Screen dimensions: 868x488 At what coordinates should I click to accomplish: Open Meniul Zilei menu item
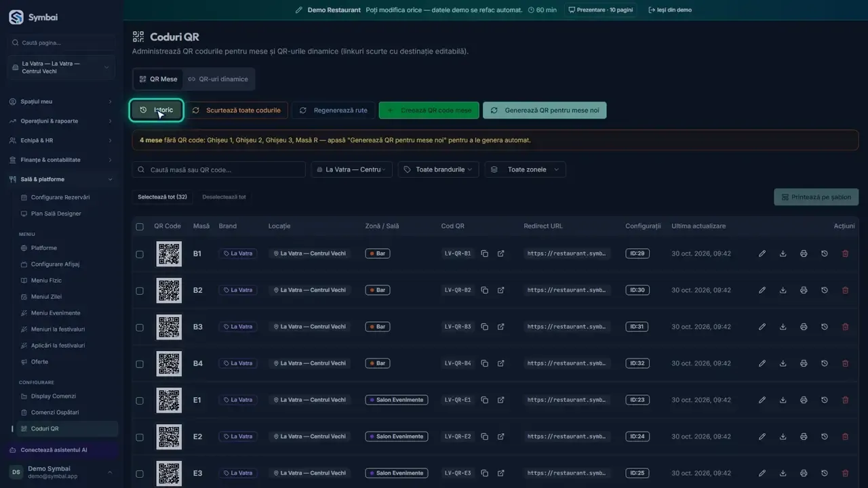click(46, 297)
